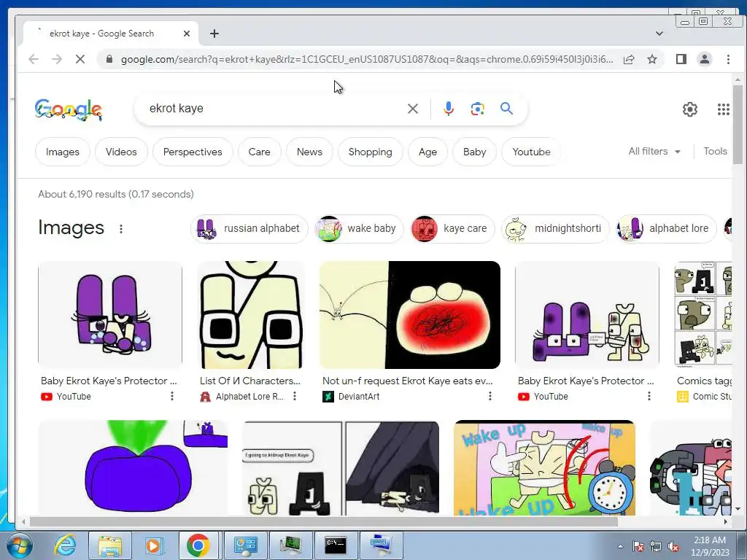Open the tab search chevron
This screenshot has width=747, height=560.
click(659, 34)
